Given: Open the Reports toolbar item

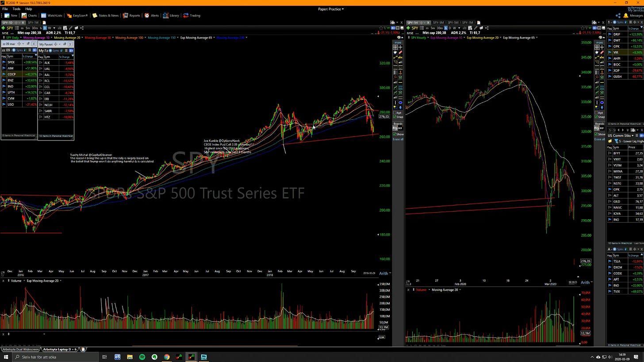Looking at the screenshot, I should tap(131, 15).
